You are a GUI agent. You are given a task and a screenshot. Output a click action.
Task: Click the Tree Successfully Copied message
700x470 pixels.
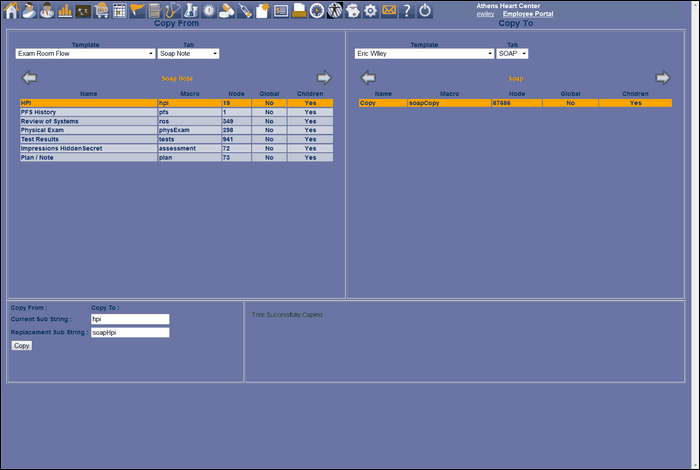(x=287, y=315)
